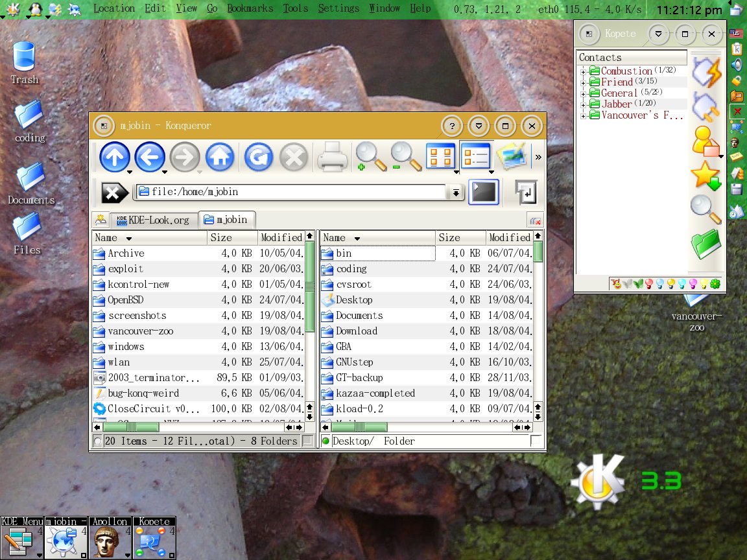Open the Trash desktop icon
747x560 pixels.
click(x=24, y=62)
